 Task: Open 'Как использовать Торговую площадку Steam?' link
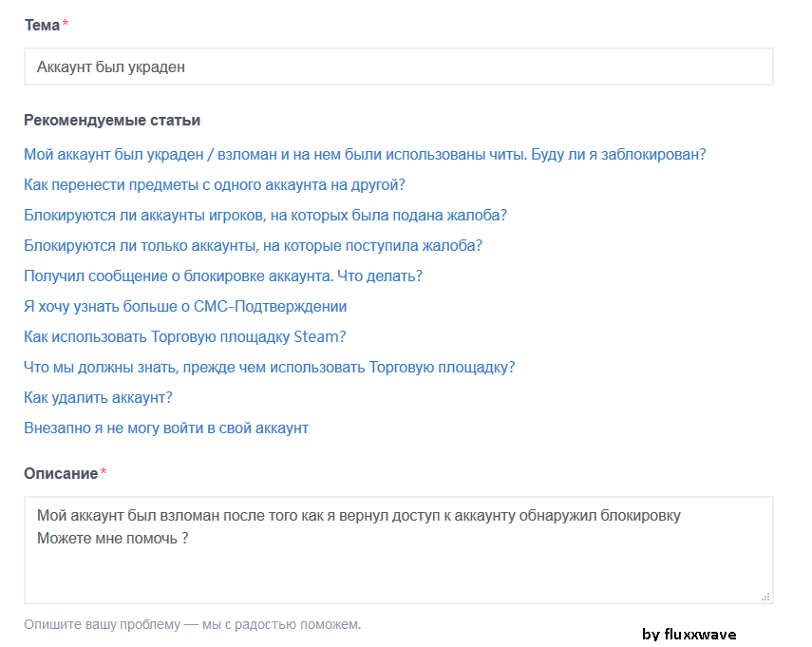[184, 336]
